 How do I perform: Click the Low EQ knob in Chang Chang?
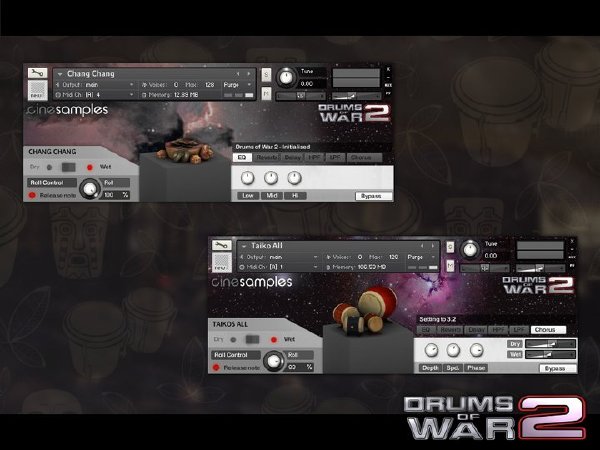click(x=248, y=178)
